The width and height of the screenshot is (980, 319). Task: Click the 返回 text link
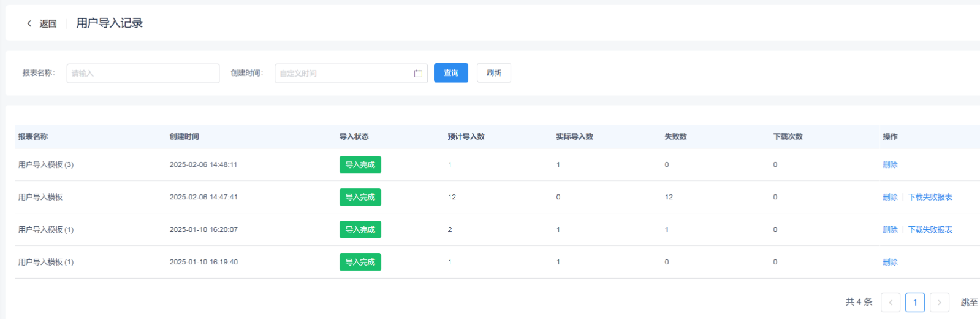coord(48,24)
